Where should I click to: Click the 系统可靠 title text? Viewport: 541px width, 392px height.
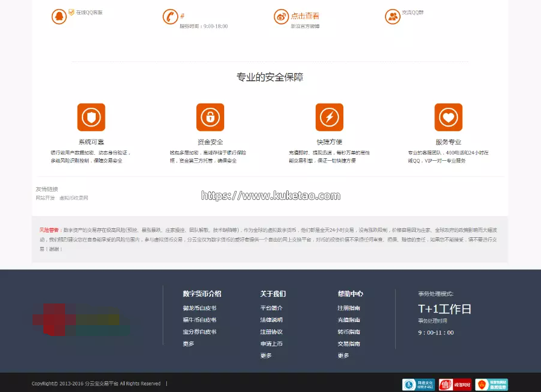tap(91, 142)
